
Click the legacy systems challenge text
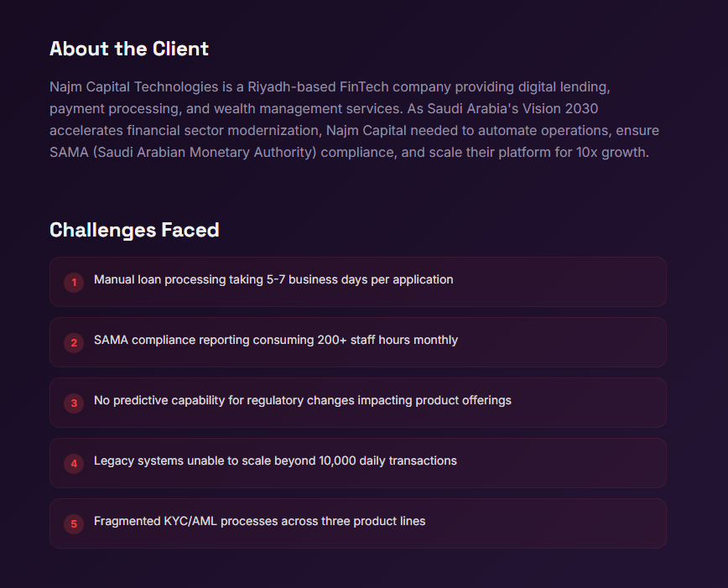pyautogui.click(x=275, y=461)
